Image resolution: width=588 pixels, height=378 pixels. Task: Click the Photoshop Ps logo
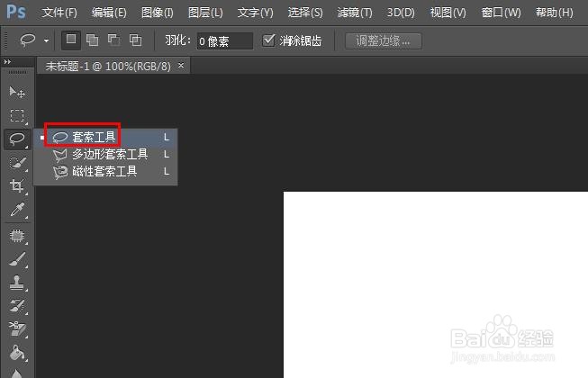(x=16, y=12)
